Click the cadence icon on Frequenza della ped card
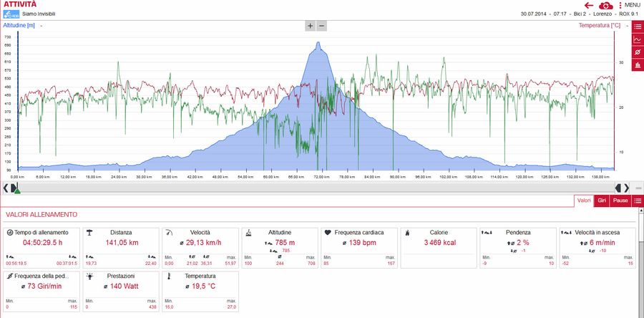The height and width of the screenshot is (318, 644). [10, 276]
